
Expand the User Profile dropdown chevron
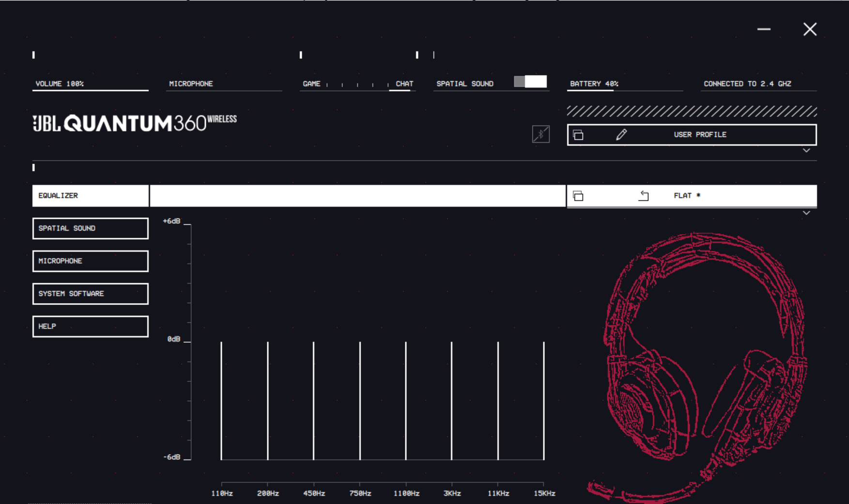tap(806, 151)
